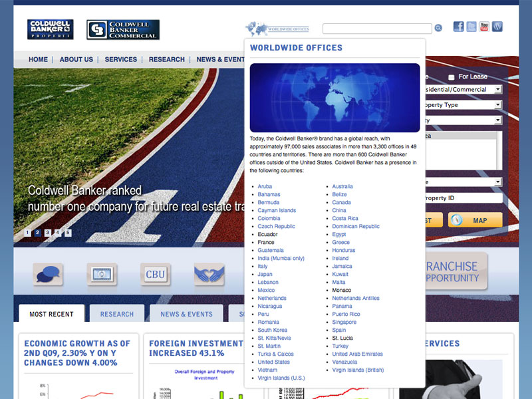Screen dimensions: 532x399
Task: Select the United Arab Emirates link
Action: pyautogui.click(x=357, y=354)
